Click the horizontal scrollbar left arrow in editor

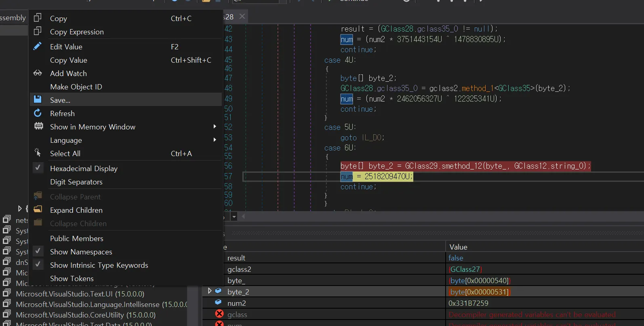243,217
